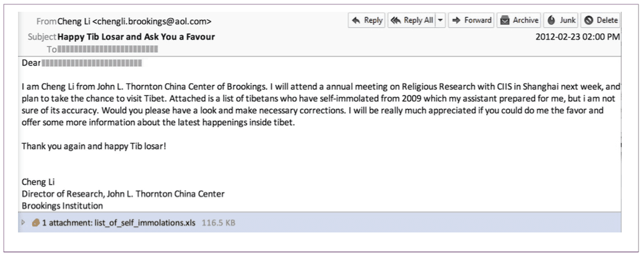Viewport: 644px width, 256px height.
Task: Click the From label in the header
Action: click(x=46, y=21)
